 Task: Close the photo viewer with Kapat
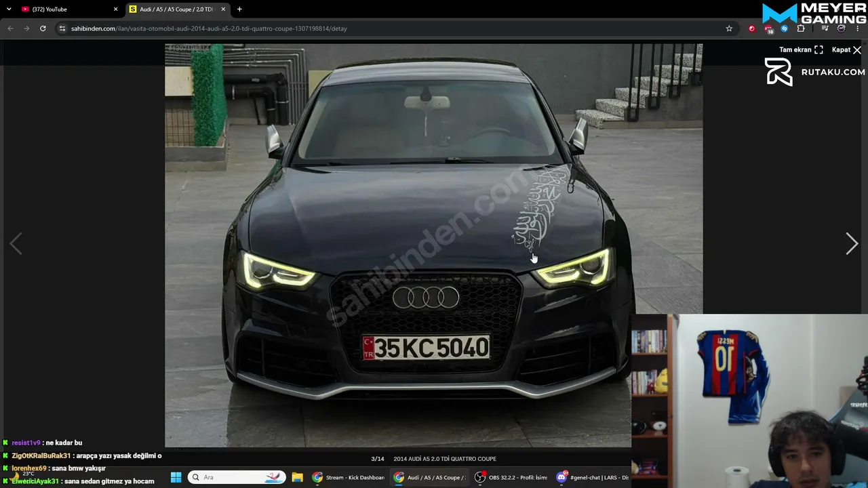coord(846,49)
